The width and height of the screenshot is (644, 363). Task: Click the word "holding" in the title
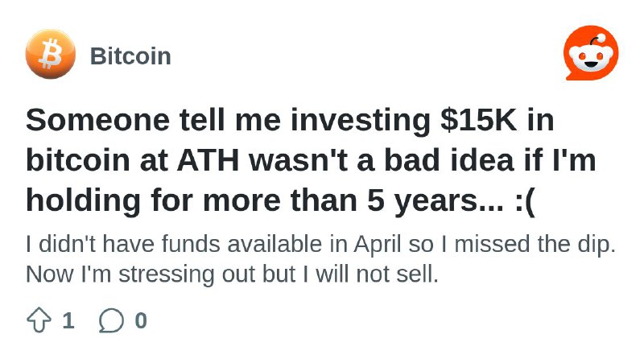tap(83, 200)
